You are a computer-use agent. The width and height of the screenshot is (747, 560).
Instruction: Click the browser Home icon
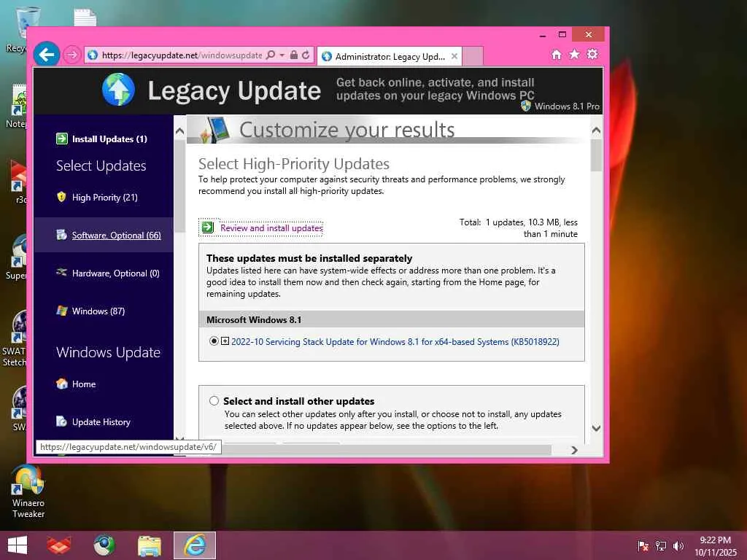(557, 54)
